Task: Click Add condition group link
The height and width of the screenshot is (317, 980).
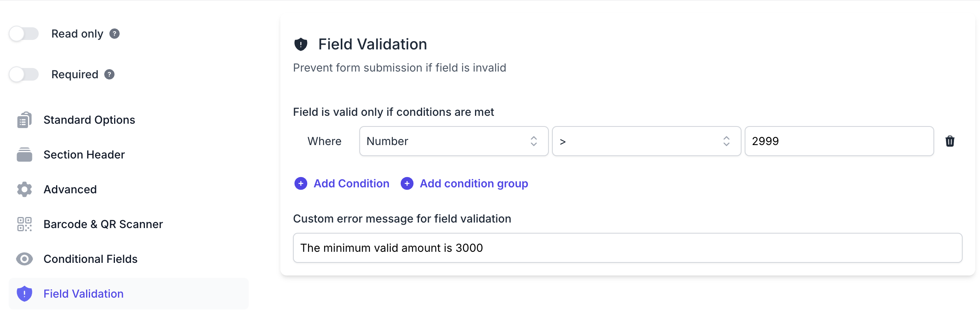Action: [474, 183]
